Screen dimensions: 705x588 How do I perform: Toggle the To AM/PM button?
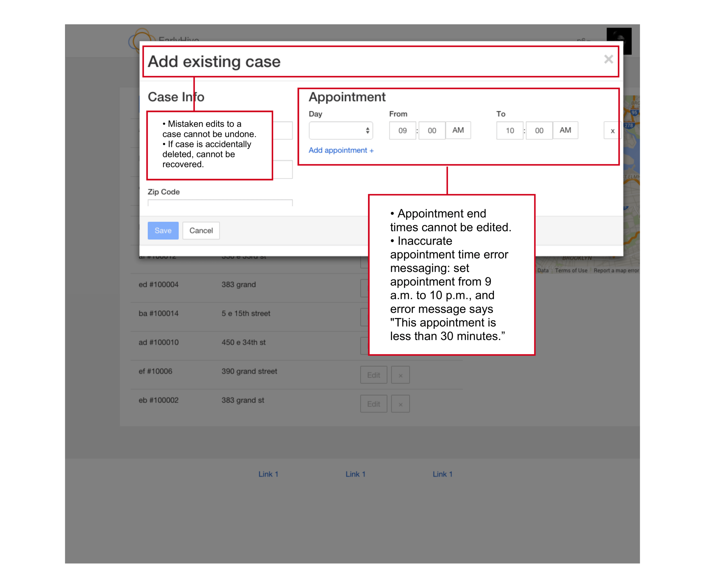(565, 130)
